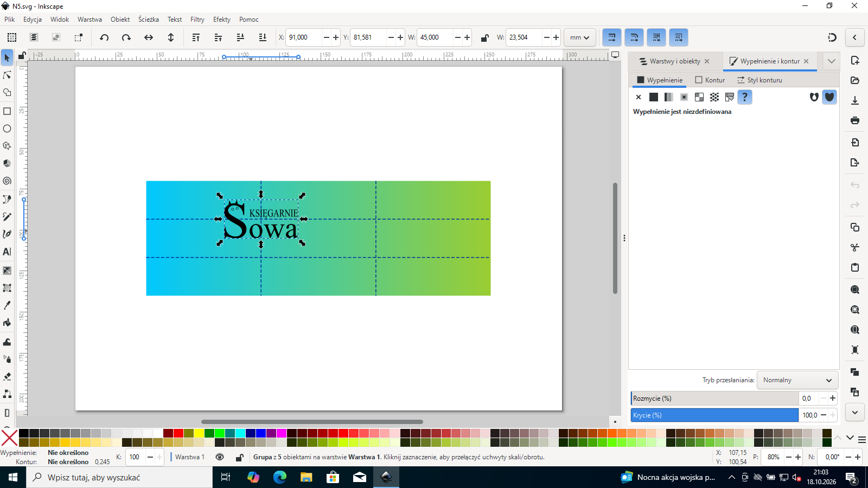Flip selection vertically
The height and width of the screenshot is (488, 868).
171,37
